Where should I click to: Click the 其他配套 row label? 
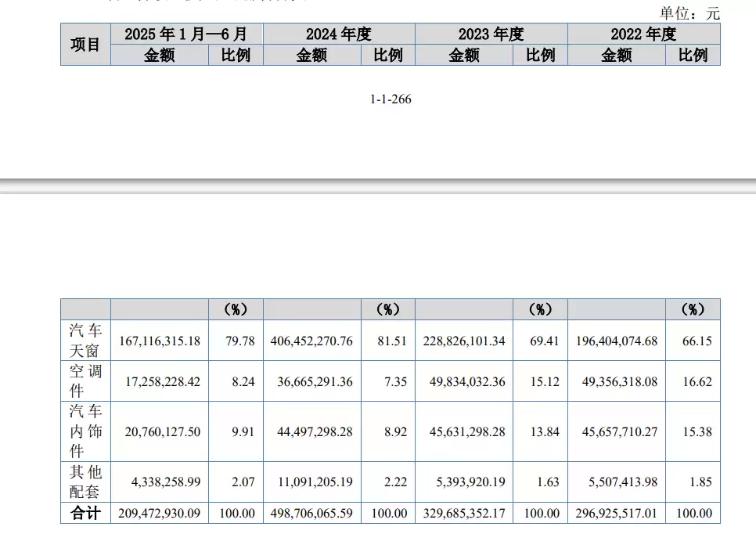click(x=85, y=482)
